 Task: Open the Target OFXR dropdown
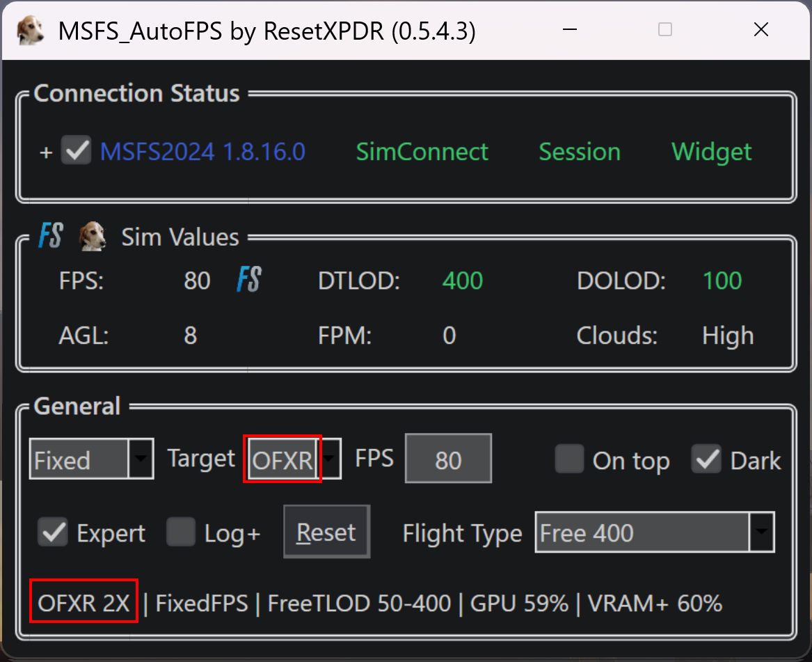pyautogui.click(x=294, y=459)
